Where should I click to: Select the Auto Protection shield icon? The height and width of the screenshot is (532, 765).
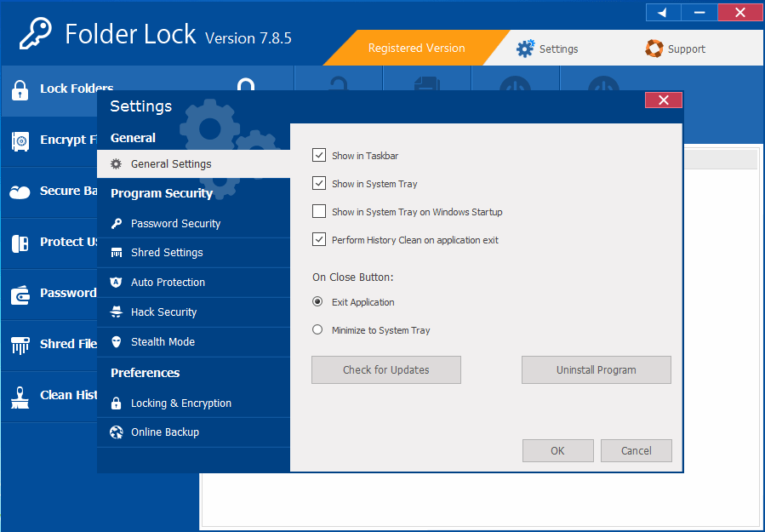click(x=117, y=283)
